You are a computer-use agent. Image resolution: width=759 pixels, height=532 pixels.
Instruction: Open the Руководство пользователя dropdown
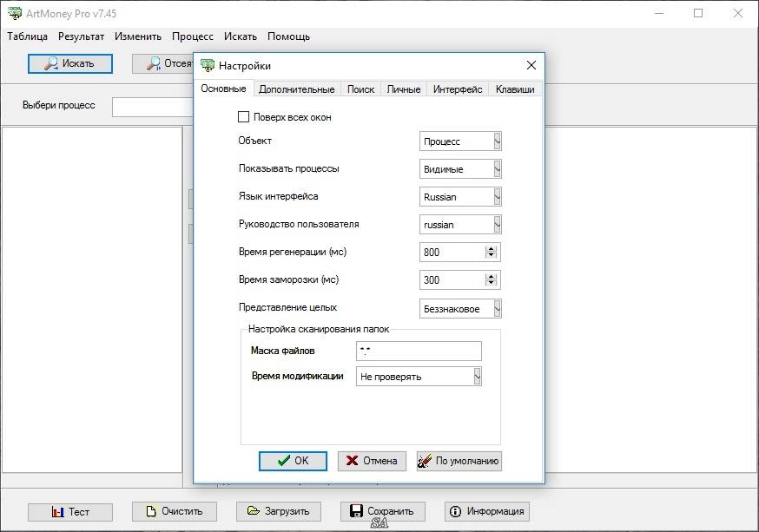click(497, 225)
